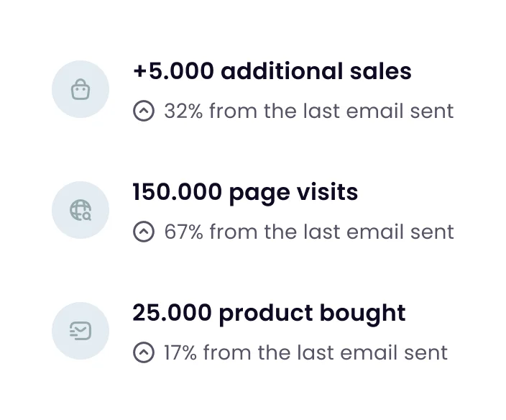Image resolution: width=506 pixels, height=420 pixels.
Task: Select the '150.000 page visits' heading
Action: [x=245, y=193]
